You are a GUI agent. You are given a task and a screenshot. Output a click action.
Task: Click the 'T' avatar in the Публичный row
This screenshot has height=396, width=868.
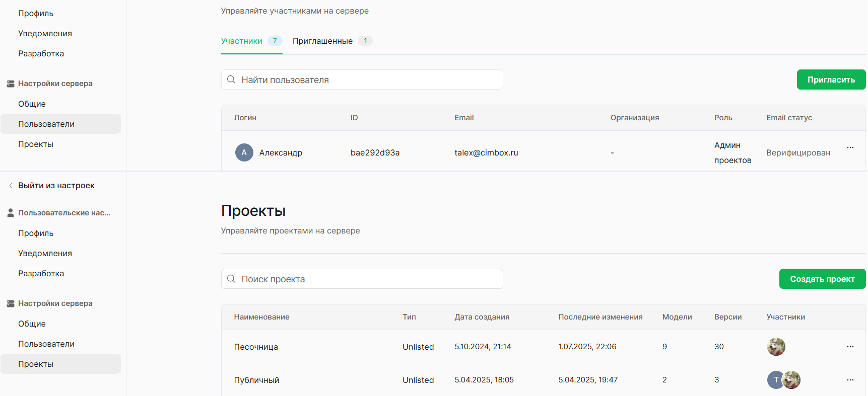coord(775,380)
